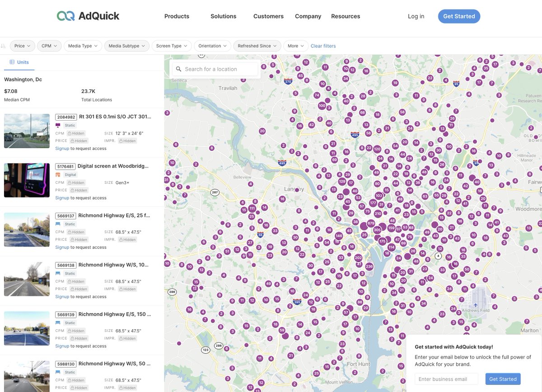
Task: Click the $7.08 Median CPM value
Action: pyautogui.click(x=11, y=91)
